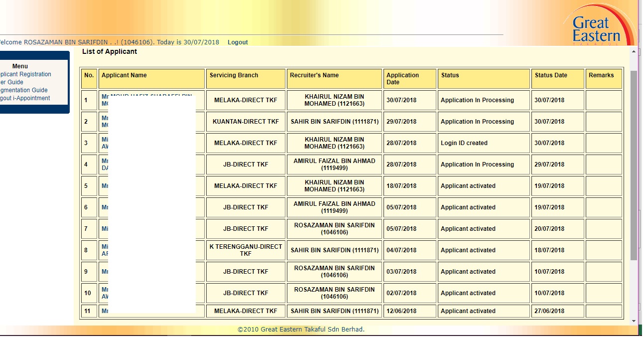Open the User Guide menu item
The height and width of the screenshot is (338, 644).
click(11, 82)
